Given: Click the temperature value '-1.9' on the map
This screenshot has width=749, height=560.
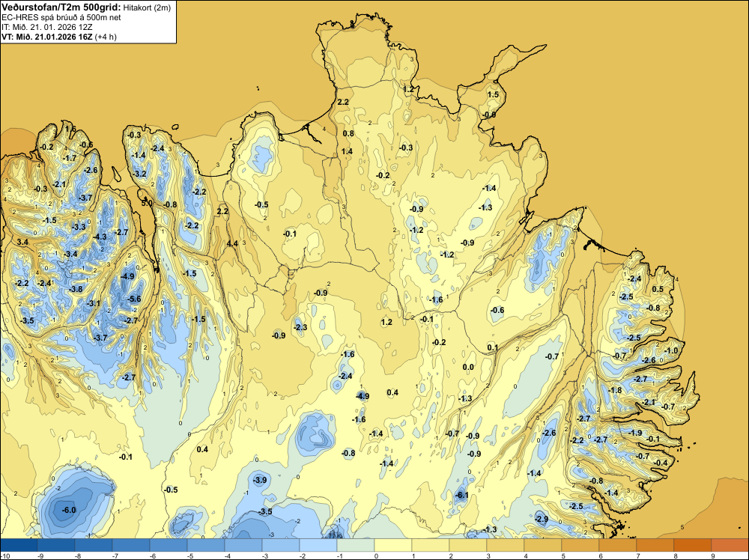Looking at the screenshot, I should (635, 433).
